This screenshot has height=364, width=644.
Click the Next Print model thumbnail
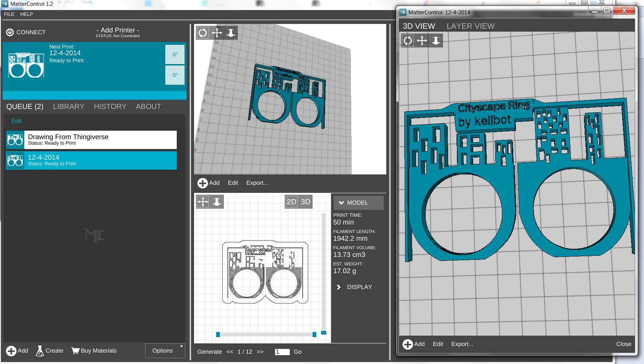tap(26, 66)
